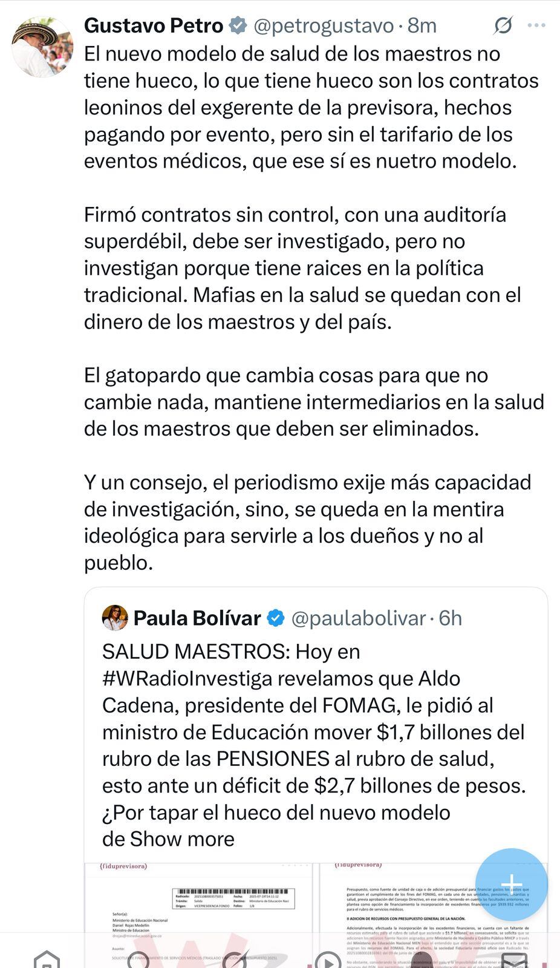Viewport: 560px width, 968px height.
Task: Click Paula Bolívar's blue verified checkmark
Action: click(x=276, y=618)
